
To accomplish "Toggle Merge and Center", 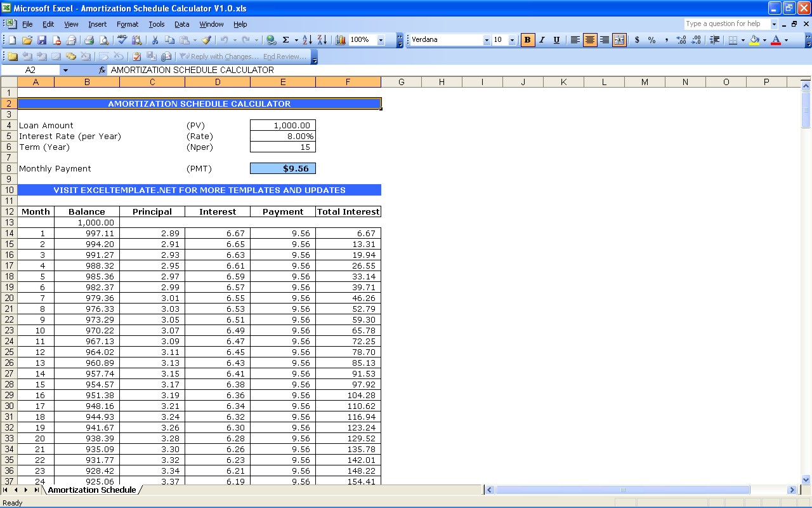I will pos(619,40).
